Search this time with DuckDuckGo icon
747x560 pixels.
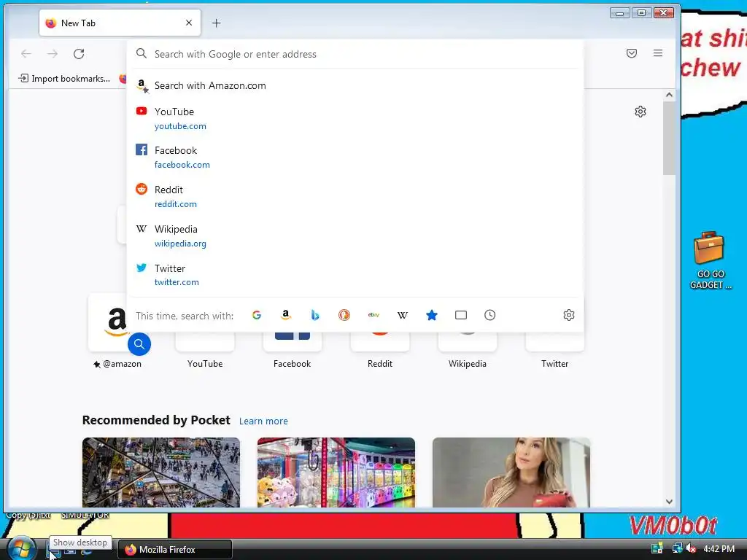(344, 315)
